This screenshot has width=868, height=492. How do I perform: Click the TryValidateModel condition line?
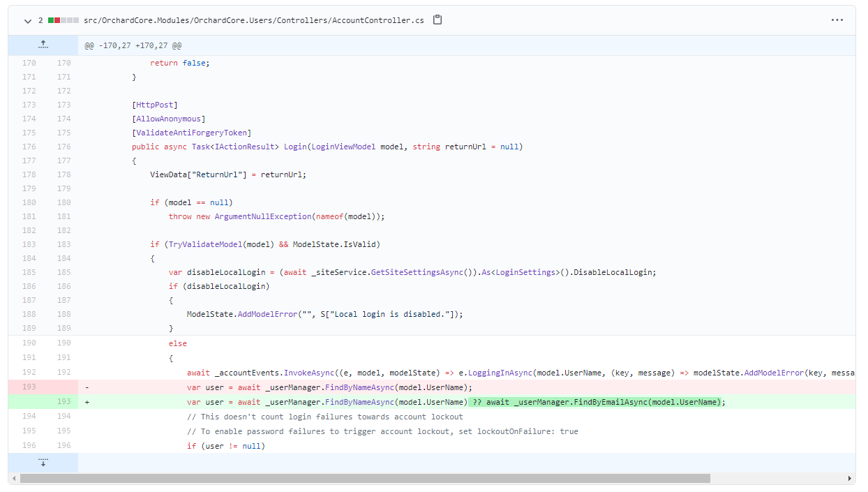tap(265, 244)
